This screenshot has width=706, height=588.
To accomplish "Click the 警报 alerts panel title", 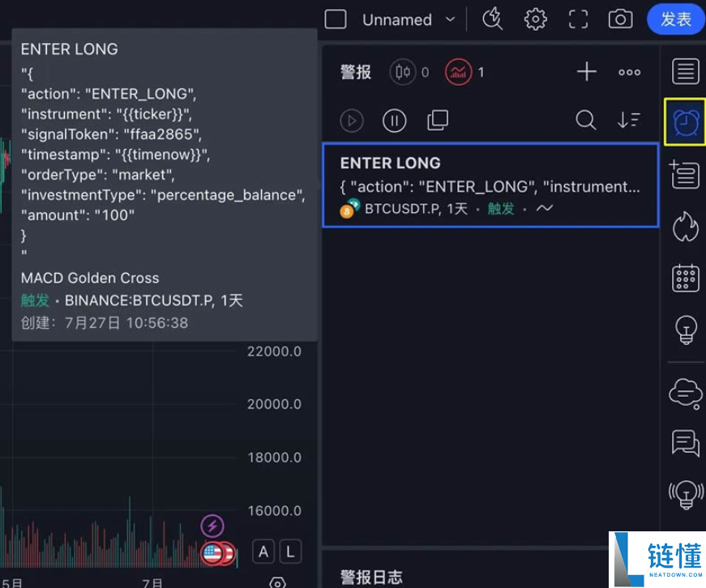I will (x=356, y=72).
